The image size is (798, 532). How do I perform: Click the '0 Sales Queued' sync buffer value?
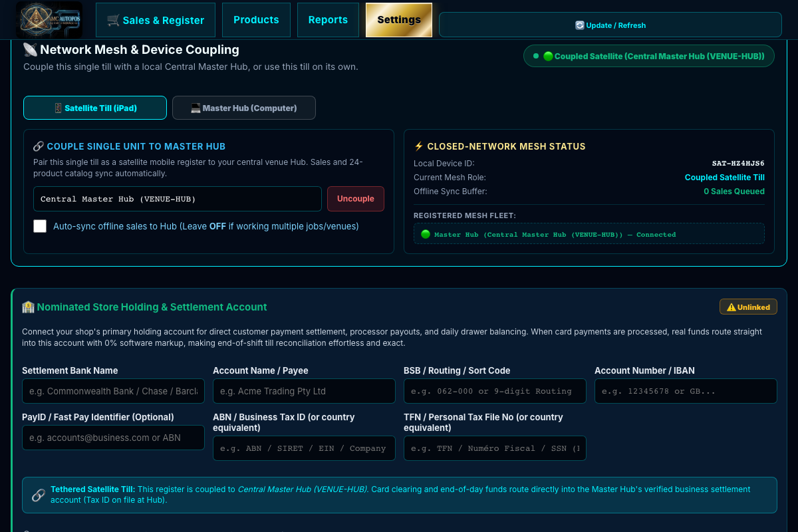[734, 192]
